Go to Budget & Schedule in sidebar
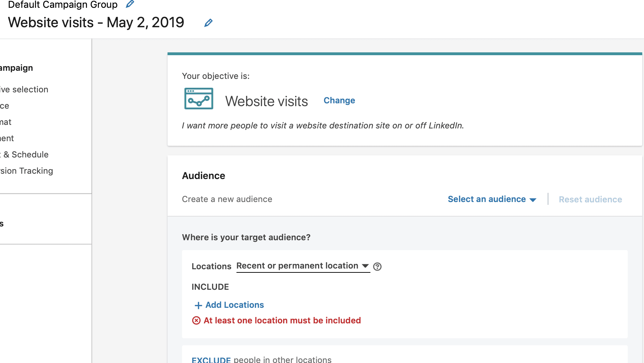The image size is (644, 363). [24, 155]
